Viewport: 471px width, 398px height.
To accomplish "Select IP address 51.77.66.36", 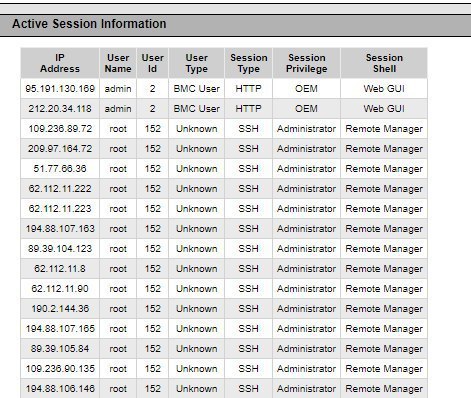I will pos(60,169).
